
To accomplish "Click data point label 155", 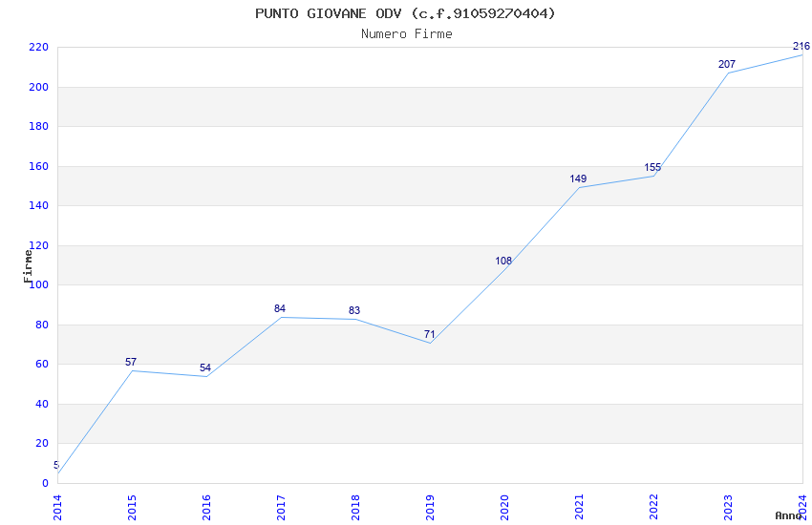I will point(652,167).
